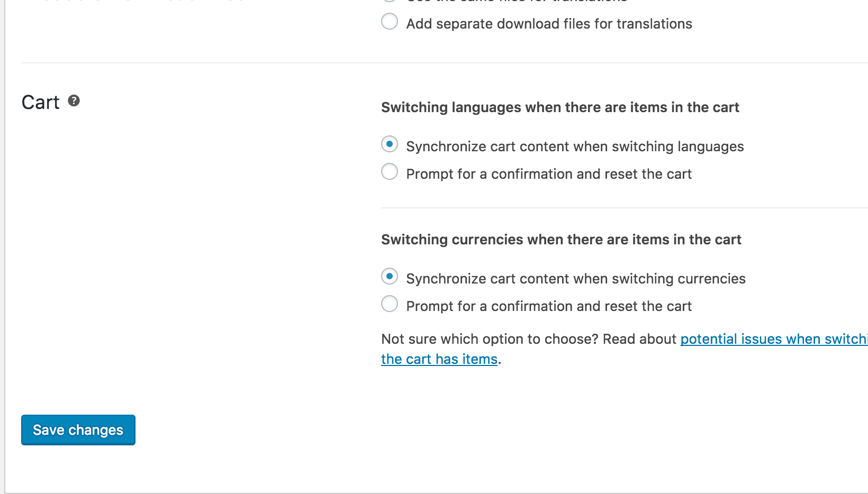Click the 'Not sure which option to choose?' text
Screen dimensions: 868x494
[528, 339]
